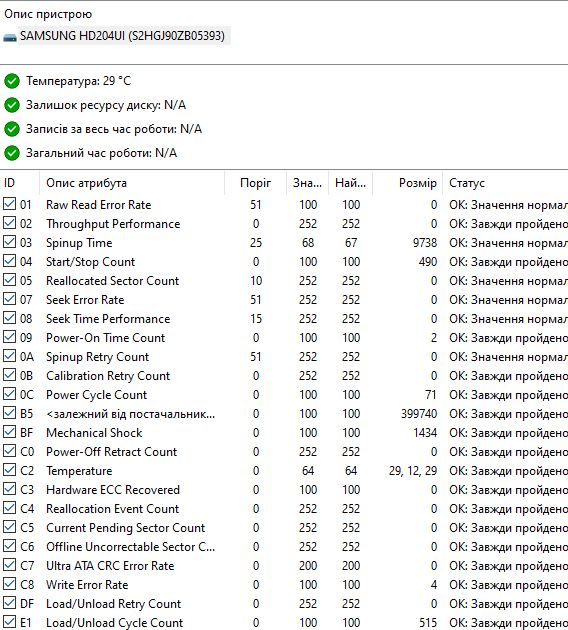
Task: Click the green check beside Записів за весь час
Action: pos(12,129)
